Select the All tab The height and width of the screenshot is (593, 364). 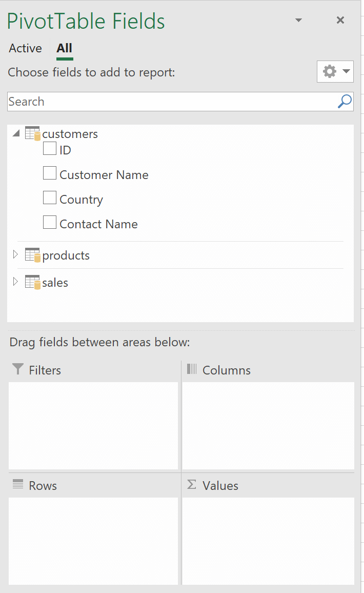64,48
